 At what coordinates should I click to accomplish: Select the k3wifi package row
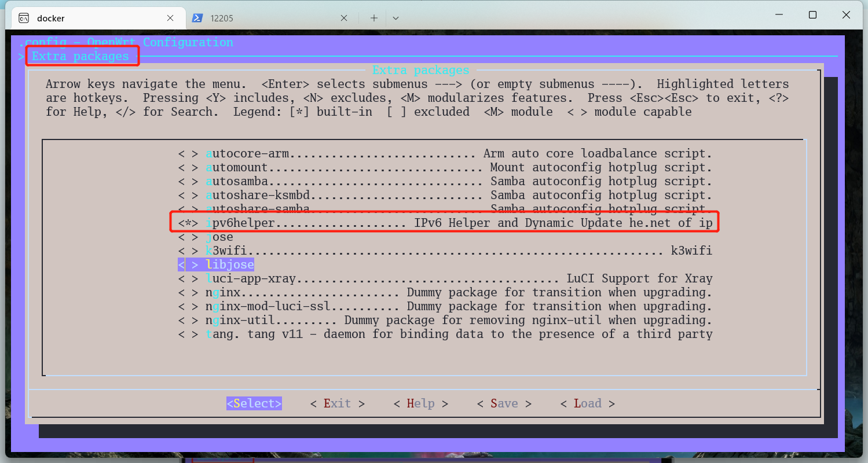click(444, 251)
